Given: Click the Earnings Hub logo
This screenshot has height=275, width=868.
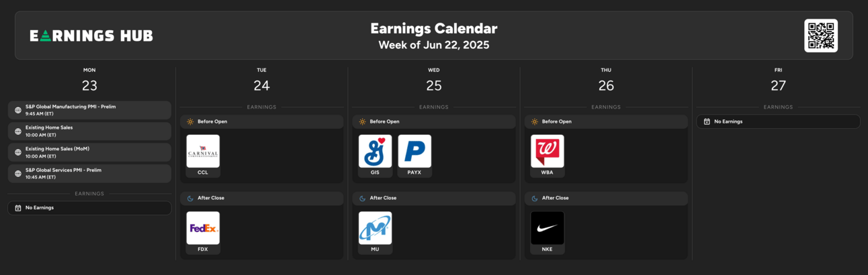Looking at the screenshot, I should coord(91,36).
